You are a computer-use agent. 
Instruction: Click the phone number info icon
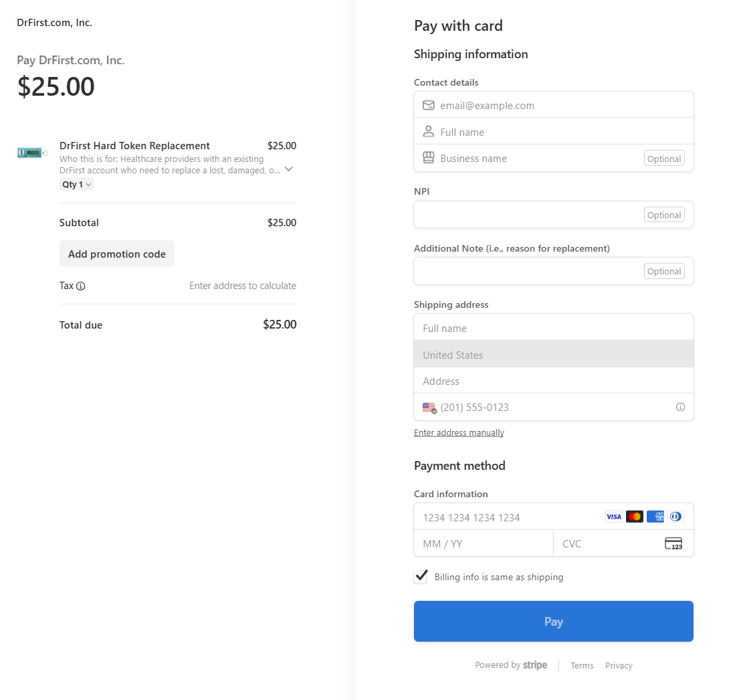click(680, 407)
